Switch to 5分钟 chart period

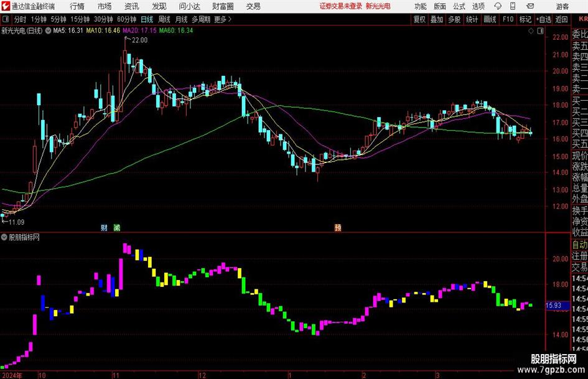58,19
